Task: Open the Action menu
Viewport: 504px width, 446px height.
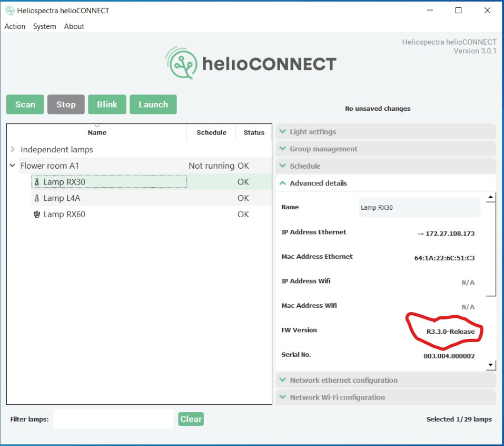Action: pos(15,26)
